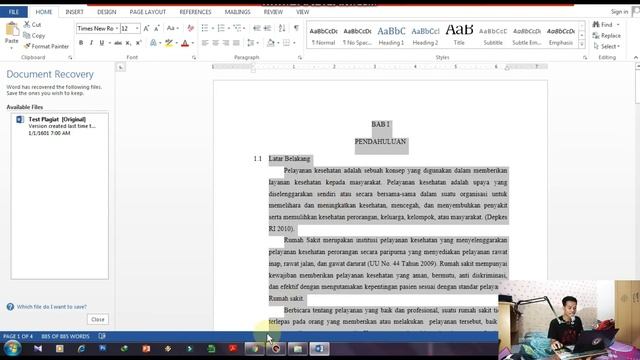640x360 pixels.
Task: Apply the Heading 1 style
Action: point(391,36)
